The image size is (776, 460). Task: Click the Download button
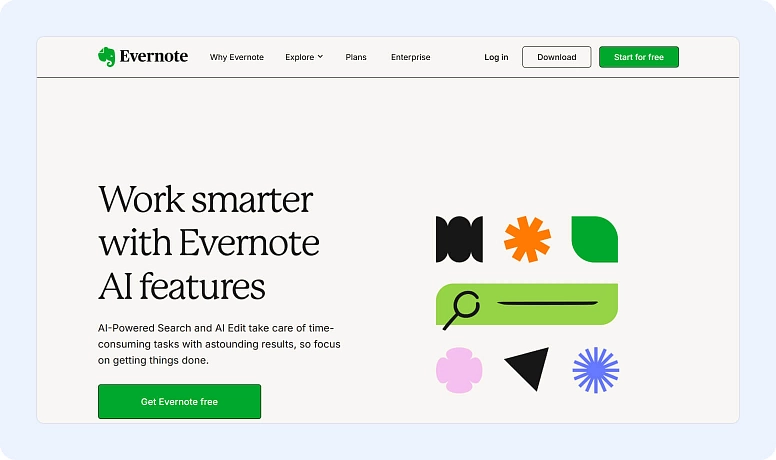tap(557, 57)
